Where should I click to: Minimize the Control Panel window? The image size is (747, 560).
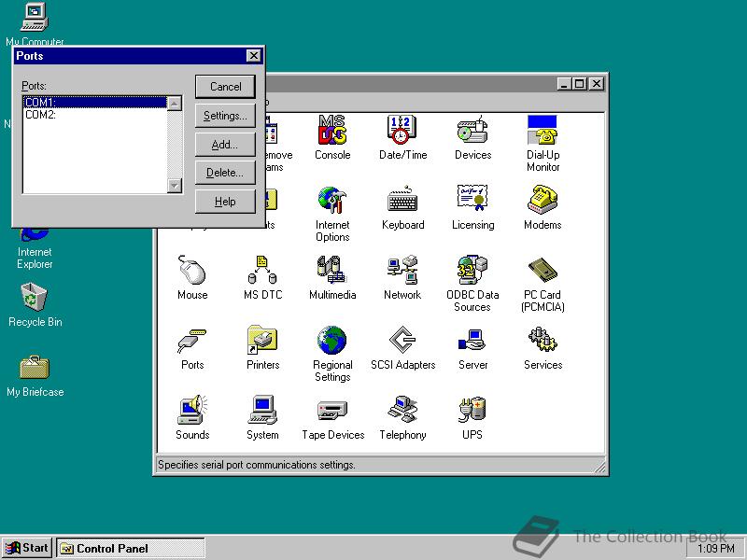pos(564,84)
